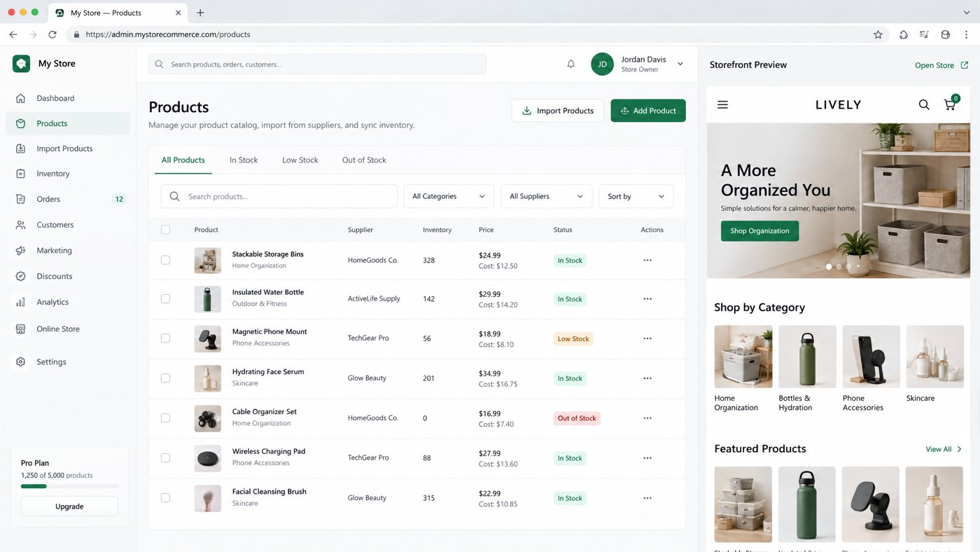This screenshot has height=552, width=980.
Task: Open the Sort by dropdown
Action: [636, 196]
